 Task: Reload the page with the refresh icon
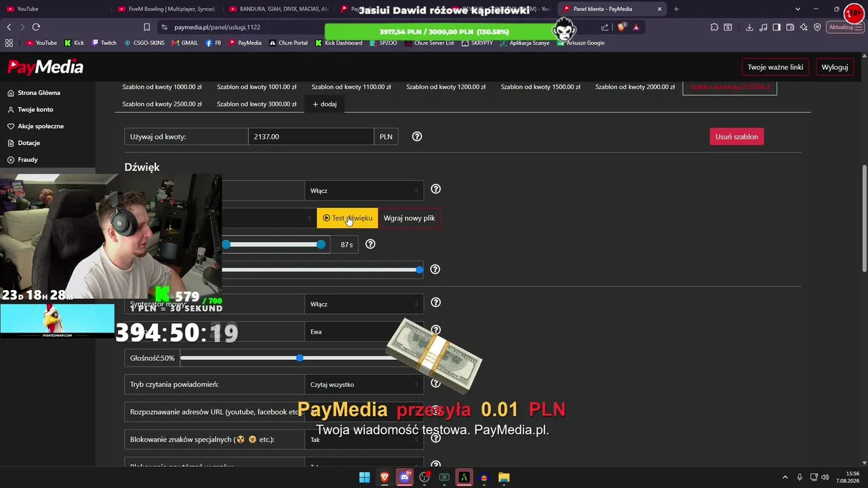tap(36, 27)
